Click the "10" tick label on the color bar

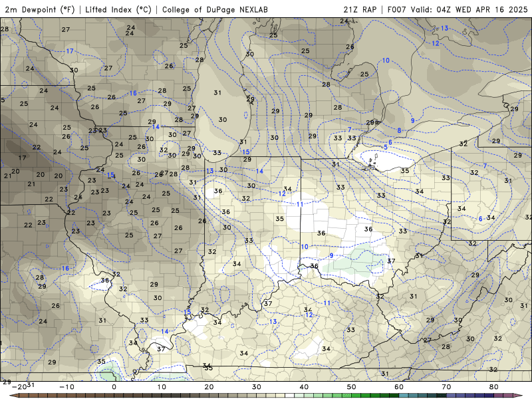(x=162, y=387)
